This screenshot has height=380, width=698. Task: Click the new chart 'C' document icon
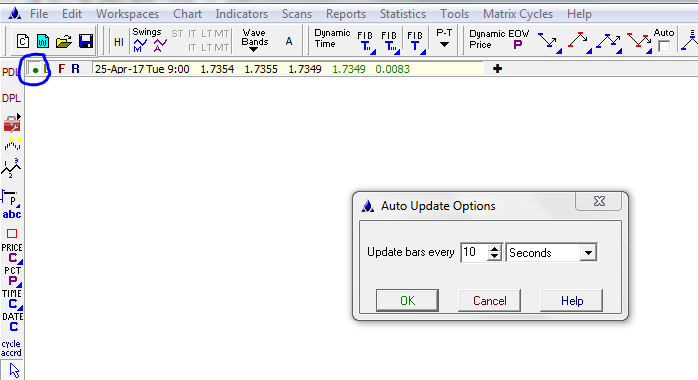coord(23,41)
